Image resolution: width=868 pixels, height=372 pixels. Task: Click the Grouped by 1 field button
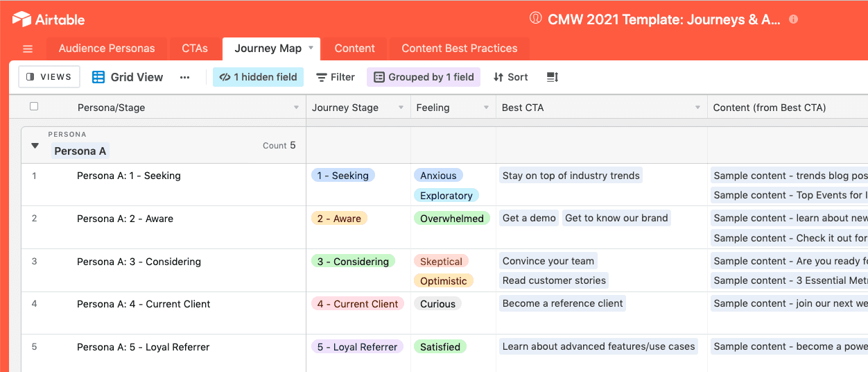pyautogui.click(x=424, y=77)
